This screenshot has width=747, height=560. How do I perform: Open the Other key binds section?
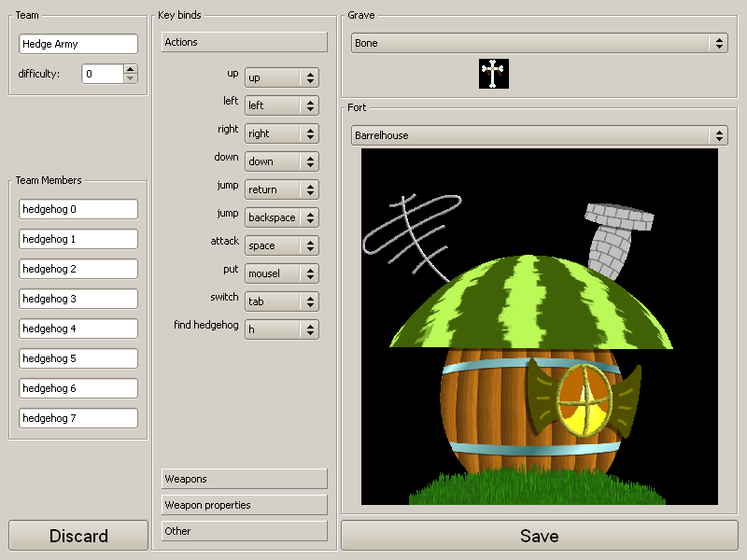pyautogui.click(x=244, y=531)
